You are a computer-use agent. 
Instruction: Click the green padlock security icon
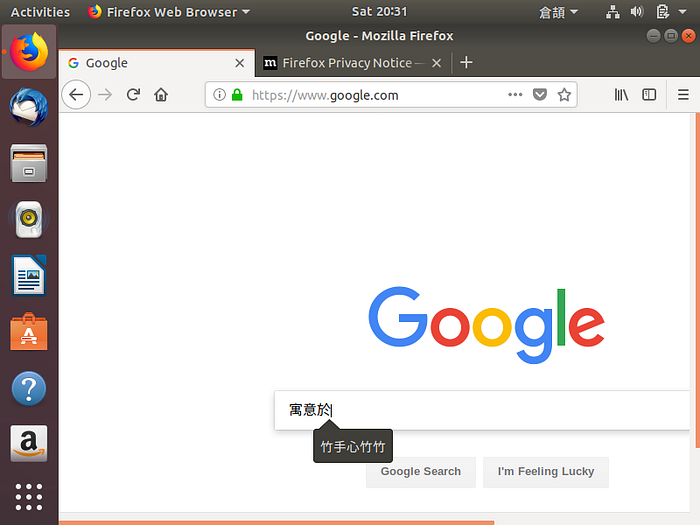[237, 95]
